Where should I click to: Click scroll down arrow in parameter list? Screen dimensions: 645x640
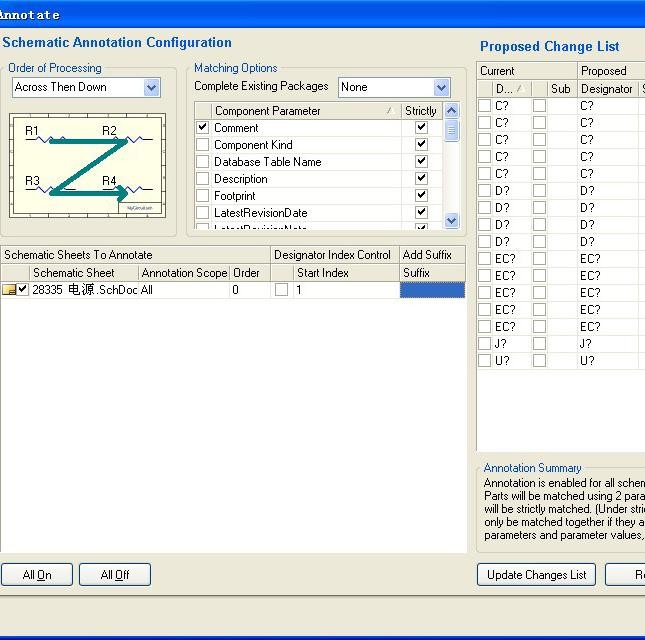click(451, 220)
